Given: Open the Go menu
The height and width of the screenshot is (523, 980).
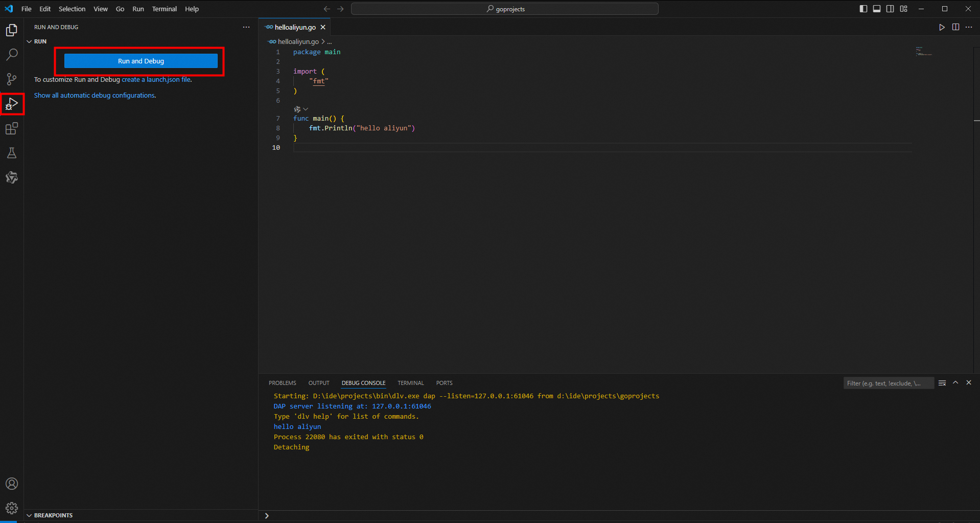Looking at the screenshot, I should pyautogui.click(x=120, y=9).
